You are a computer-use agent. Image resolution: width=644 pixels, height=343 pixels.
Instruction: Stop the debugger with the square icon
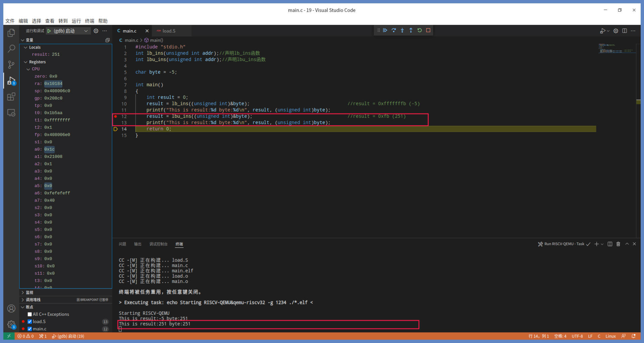pyautogui.click(x=428, y=30)
